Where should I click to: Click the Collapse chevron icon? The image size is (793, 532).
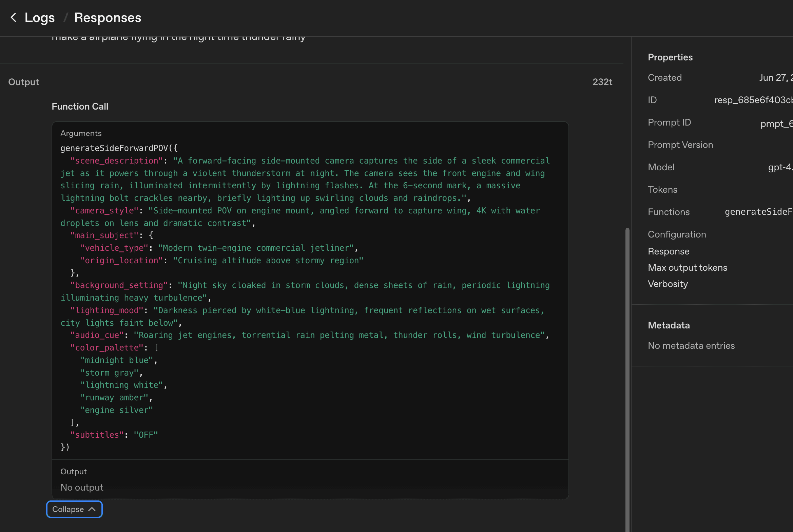pos(92,509)
